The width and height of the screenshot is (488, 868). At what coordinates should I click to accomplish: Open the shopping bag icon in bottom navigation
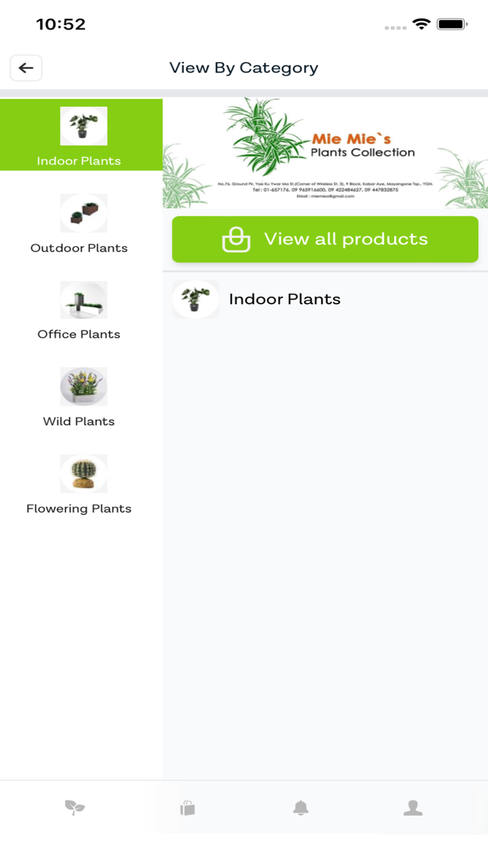pos(187,807)
